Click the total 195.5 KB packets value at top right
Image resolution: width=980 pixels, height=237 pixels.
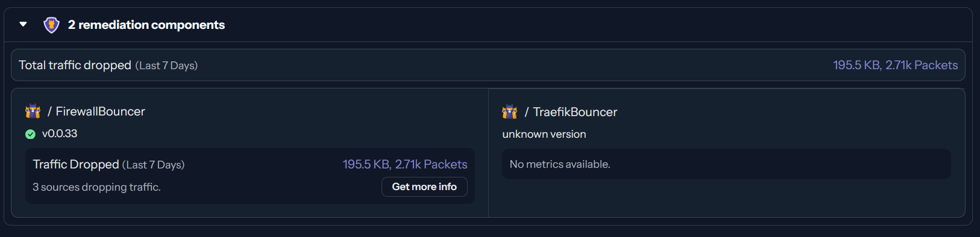(896, 65)
